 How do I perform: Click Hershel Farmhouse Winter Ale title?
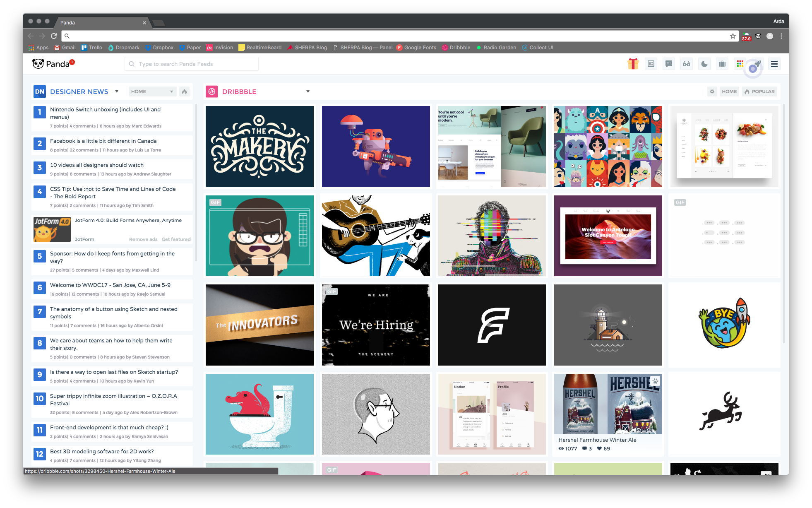597,440
